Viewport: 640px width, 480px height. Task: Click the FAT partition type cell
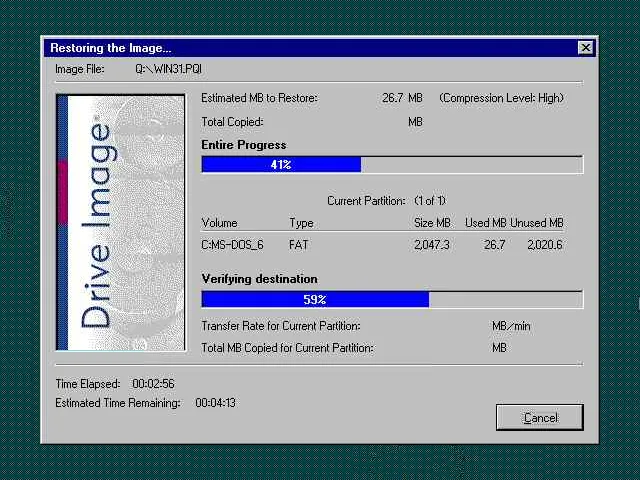click(x=298, y=245)
